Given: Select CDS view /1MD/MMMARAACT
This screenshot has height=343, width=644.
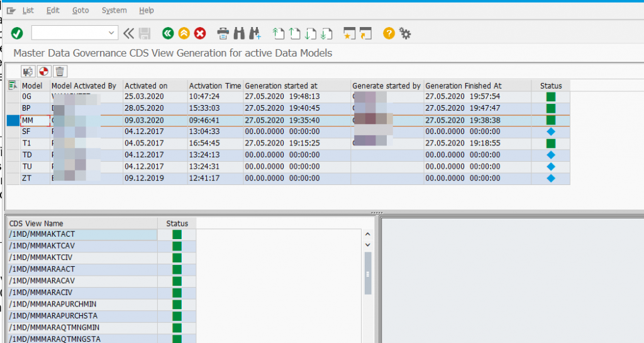Looking at the screenshot, I should tap(82, 269).
